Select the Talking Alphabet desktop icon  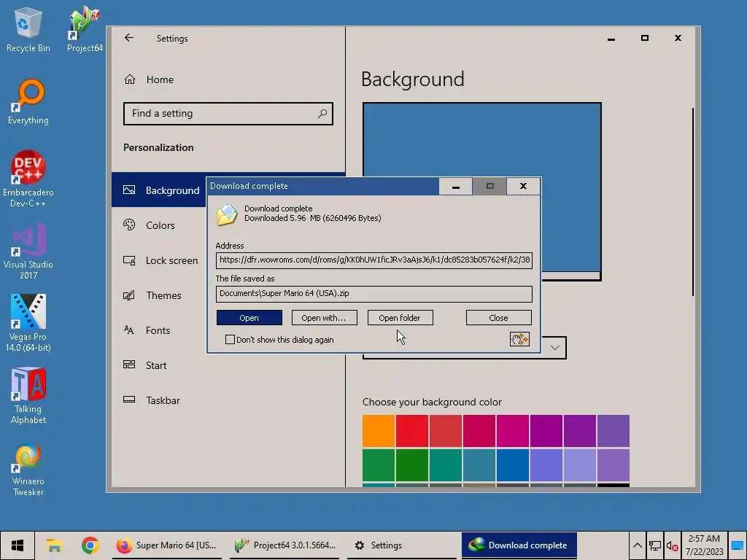coord(28,396)
